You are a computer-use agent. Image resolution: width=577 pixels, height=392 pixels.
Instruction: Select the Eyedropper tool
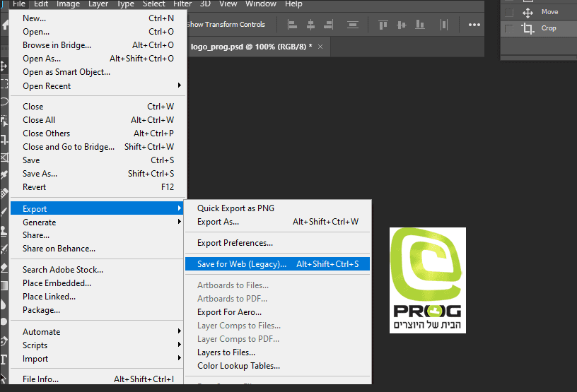[x=4, y=174]
